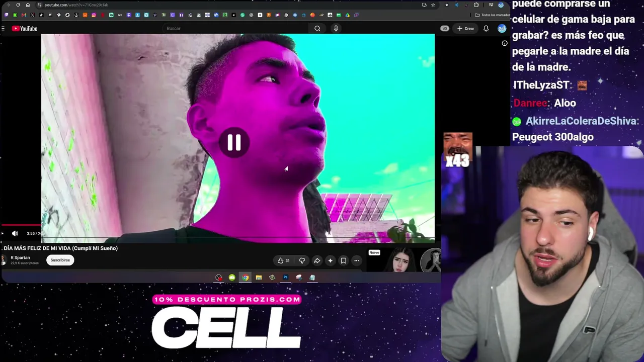The width and height of the screenshot is (644, 362).
Task: Open Chrome from the taskbar
Action: click(245, 278)
